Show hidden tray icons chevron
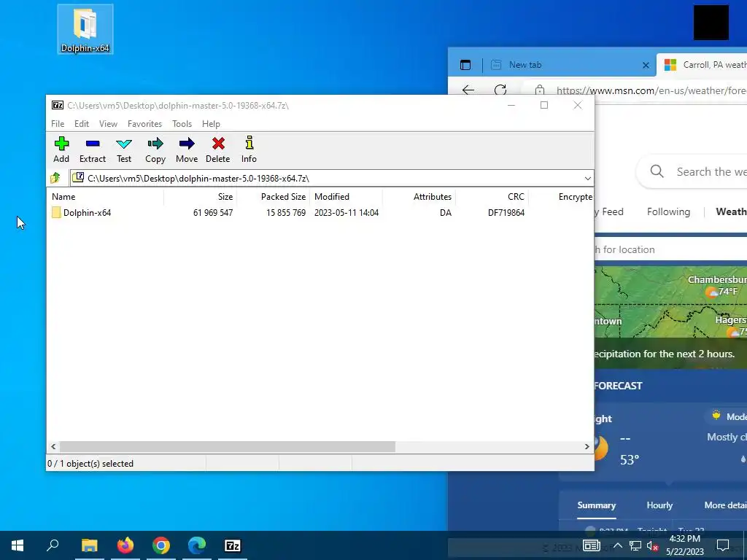 [x=617, y=545]
